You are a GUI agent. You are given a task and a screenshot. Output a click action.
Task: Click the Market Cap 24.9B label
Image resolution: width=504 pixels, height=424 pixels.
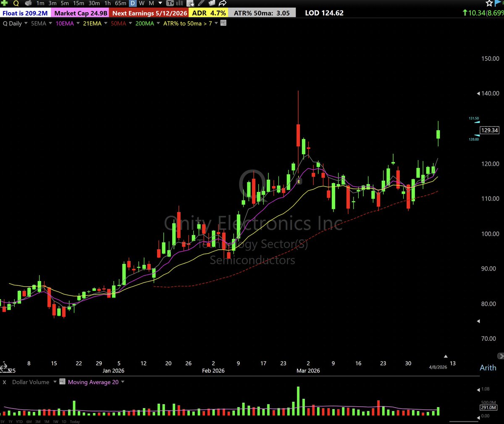[81, 13]
